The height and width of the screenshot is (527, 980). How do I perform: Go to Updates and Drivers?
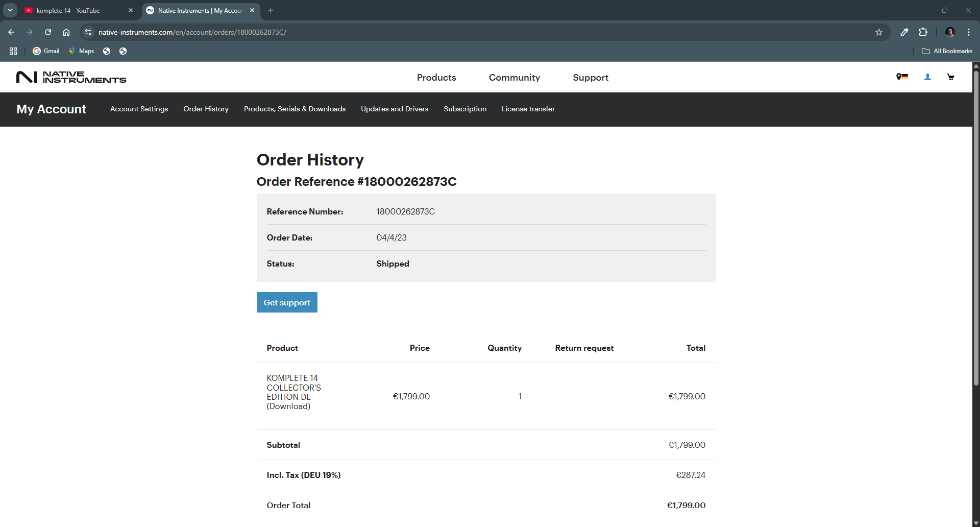click(x=395, y=109)
